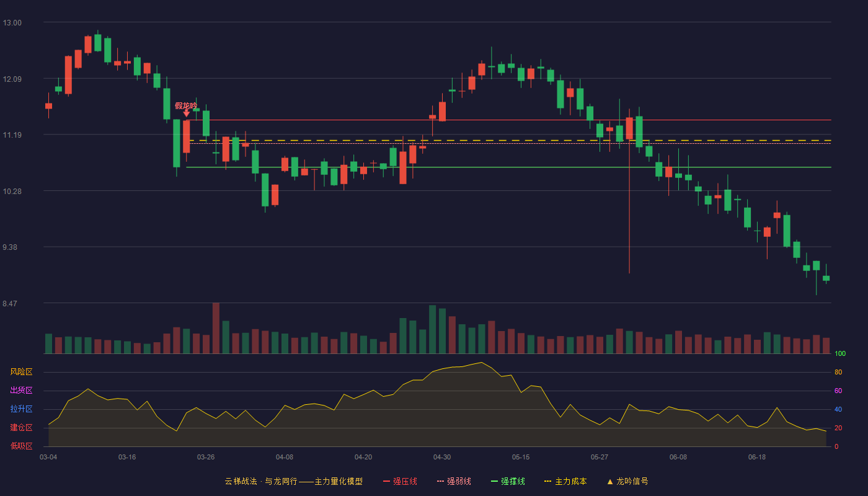Click the green support line across the chart
The width and height of the screenshot is (868, 496).
(x=508, y=167)
